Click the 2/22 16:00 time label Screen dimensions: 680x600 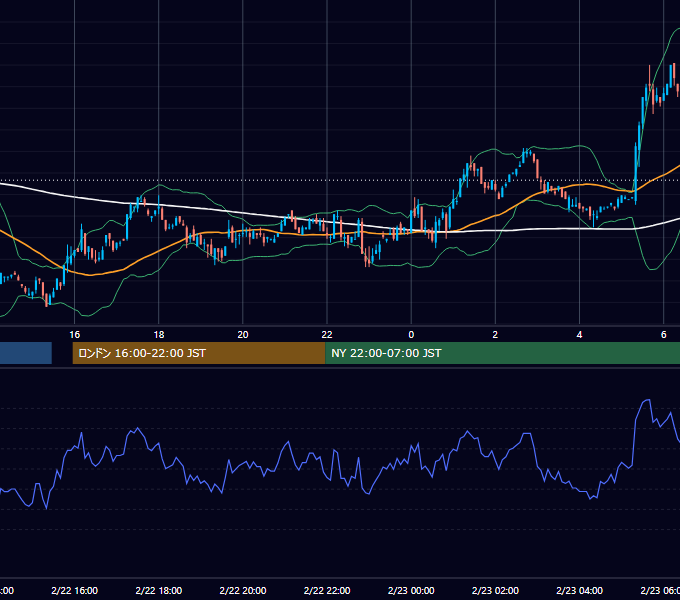[75, 590]
